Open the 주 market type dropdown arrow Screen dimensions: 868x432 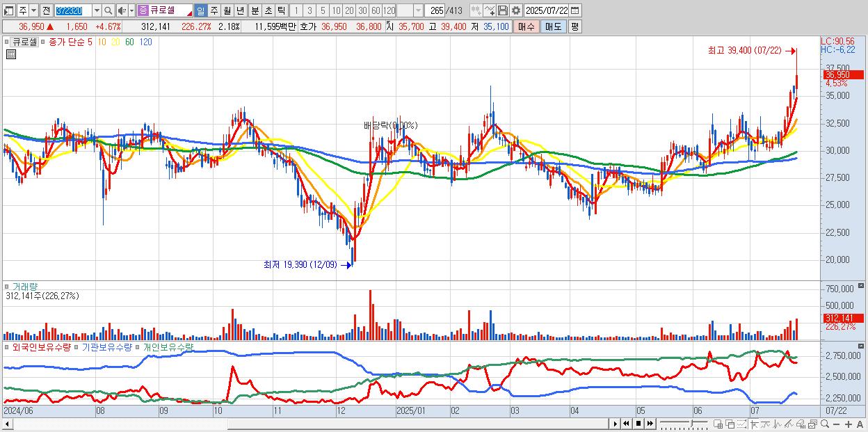34,10
